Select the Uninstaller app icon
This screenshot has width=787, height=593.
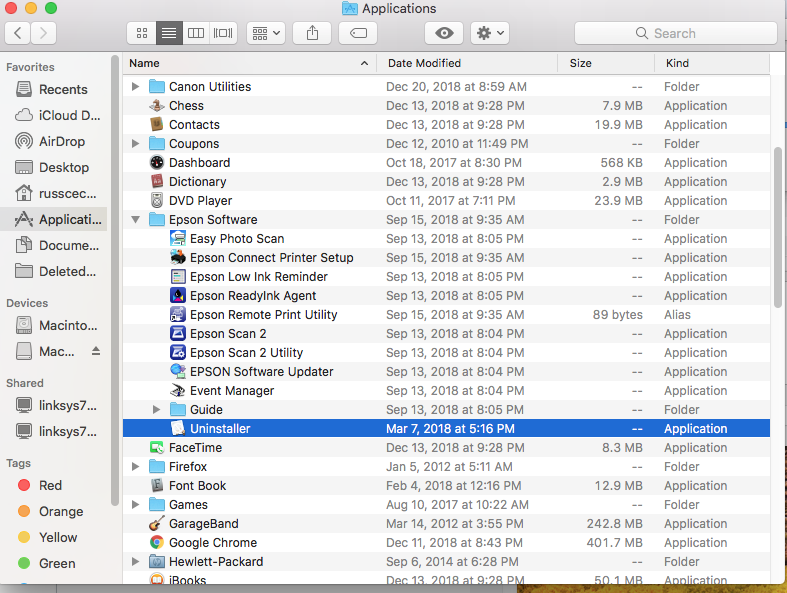pyautogui.click(x=178, y=429)
